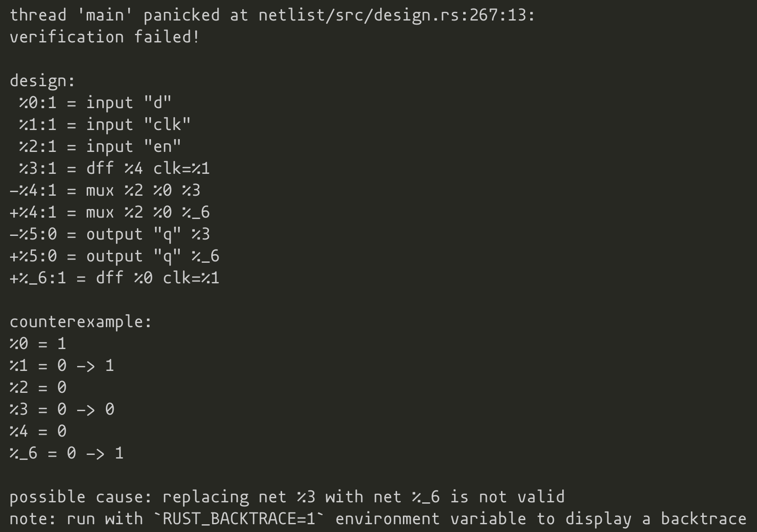Image resolution: width=757 pixels, height=532 pixels.
Task: Click the added output "q" %_6 line
Action: pyautogui.click(x=114, y=256)
